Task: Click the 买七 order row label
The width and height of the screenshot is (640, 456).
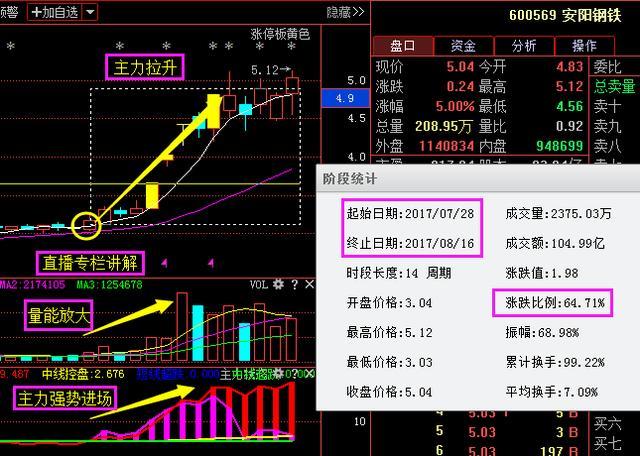Action: tap(608, 443)
